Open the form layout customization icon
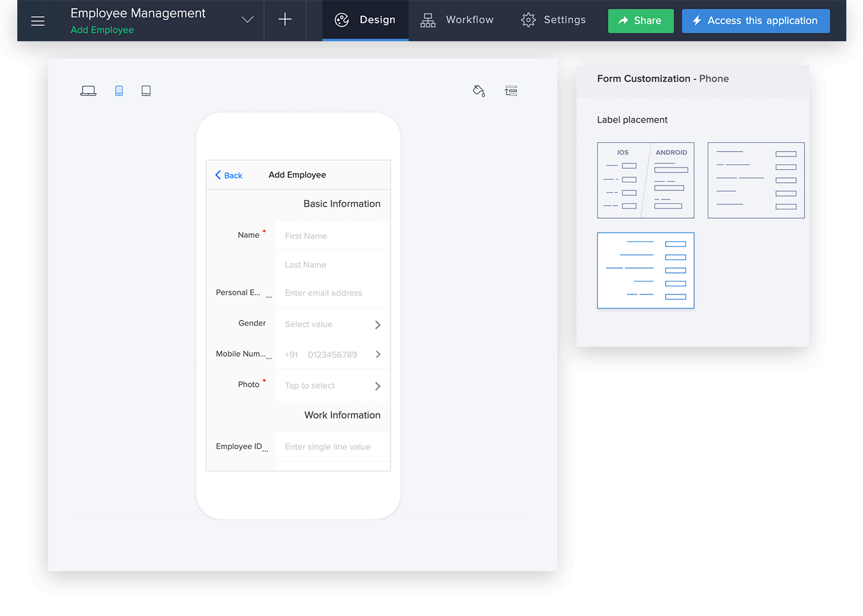The image size is (863, 616). [x=511, y=91]
